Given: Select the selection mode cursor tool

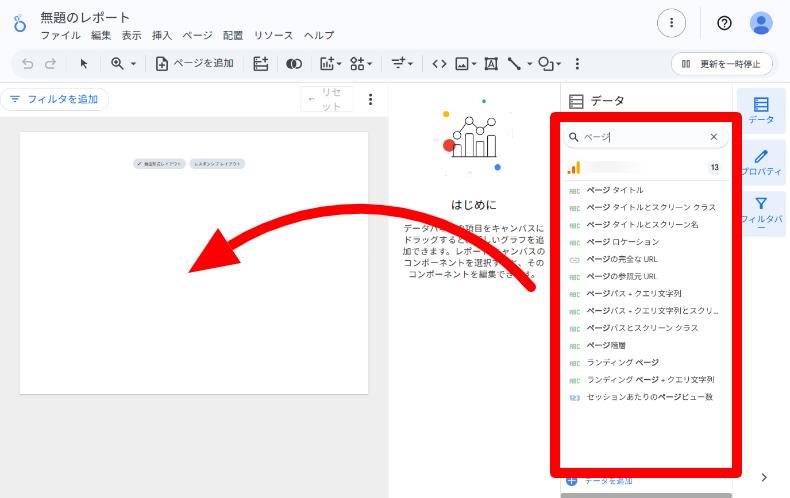Looking at the screenshot, I should (x=84, y=64).
